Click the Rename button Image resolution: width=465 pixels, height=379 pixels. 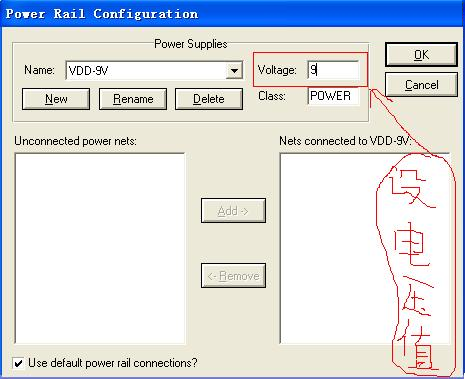[133, 99]
